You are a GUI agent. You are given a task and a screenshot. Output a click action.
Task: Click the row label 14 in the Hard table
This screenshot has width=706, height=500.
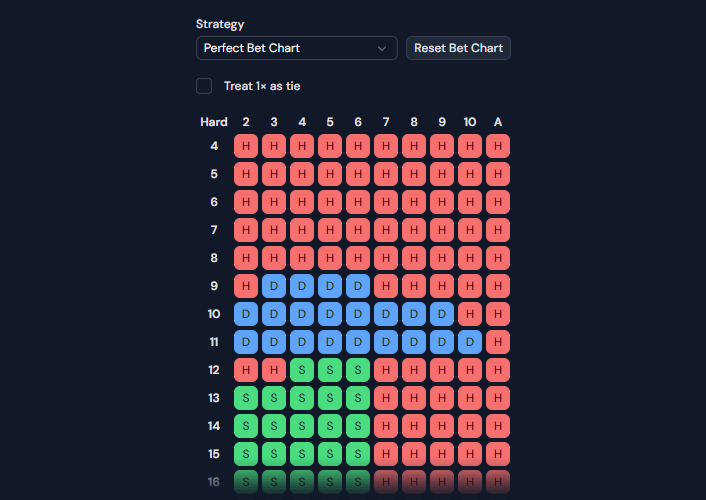click(x=214, y=426)
